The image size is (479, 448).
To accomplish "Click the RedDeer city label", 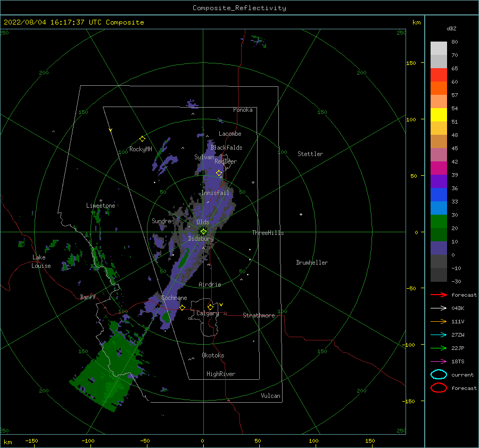I will coord(226,161).
